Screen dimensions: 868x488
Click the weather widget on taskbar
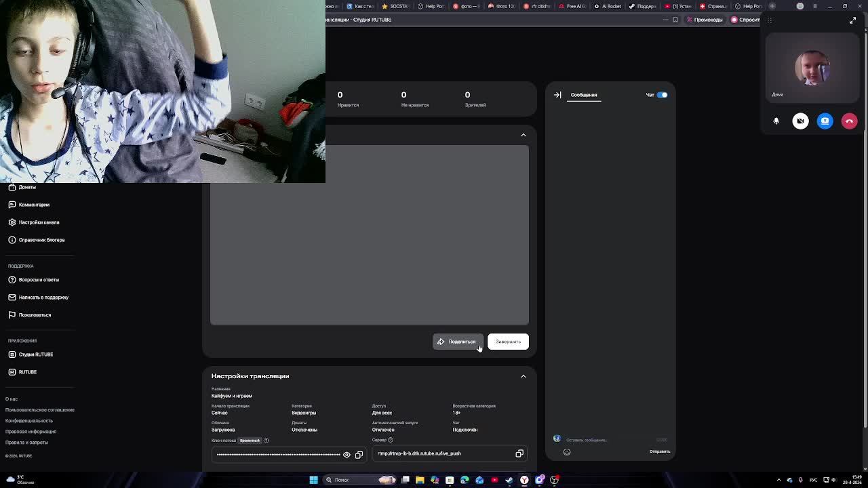(20, 480)
